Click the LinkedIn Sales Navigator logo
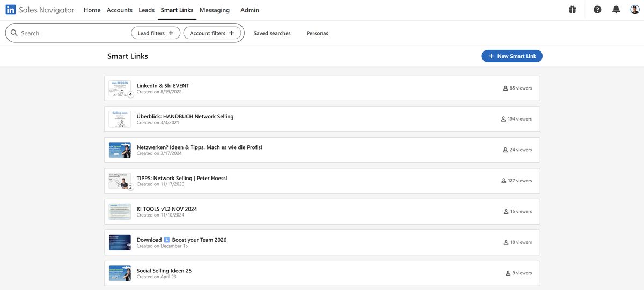This screenshot has height=290, width=644. point(40,10)
